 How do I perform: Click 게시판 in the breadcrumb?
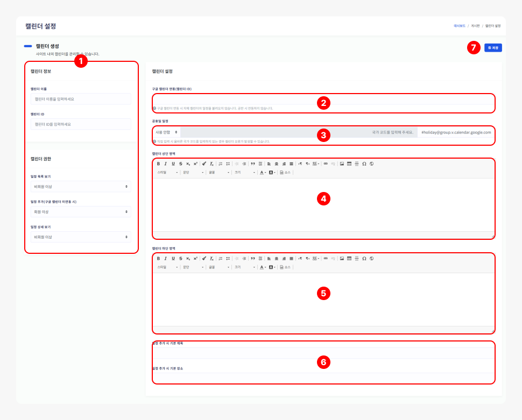475,26
